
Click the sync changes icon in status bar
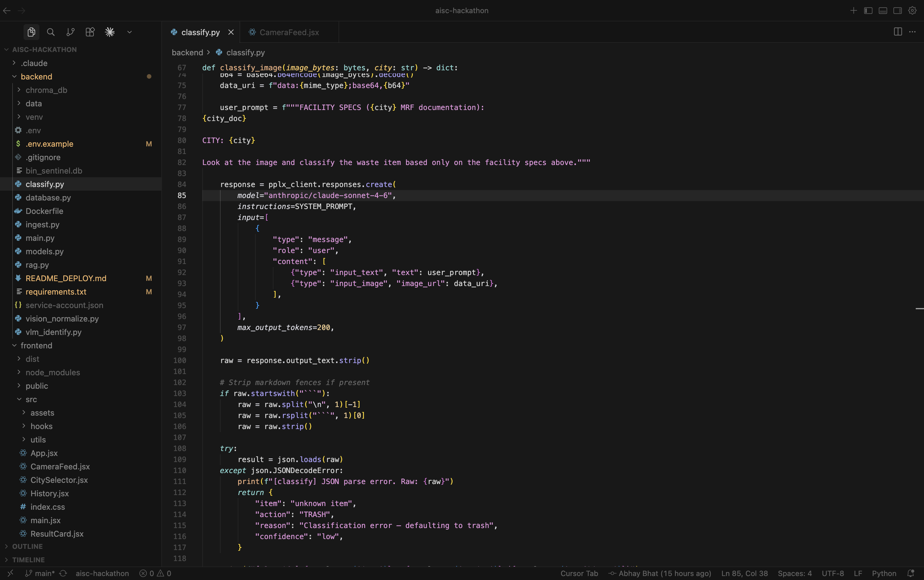pyautogui.click(x=63, y=573)
